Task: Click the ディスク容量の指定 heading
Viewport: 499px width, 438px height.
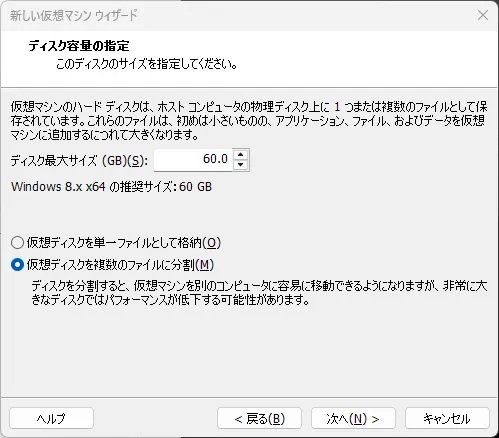Action: 79,46
